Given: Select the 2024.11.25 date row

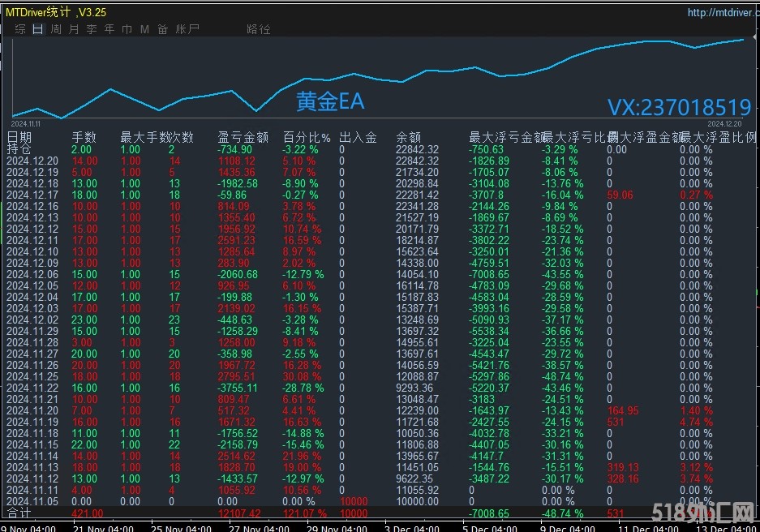Looking at the screenshot, I should pos(32,376).
